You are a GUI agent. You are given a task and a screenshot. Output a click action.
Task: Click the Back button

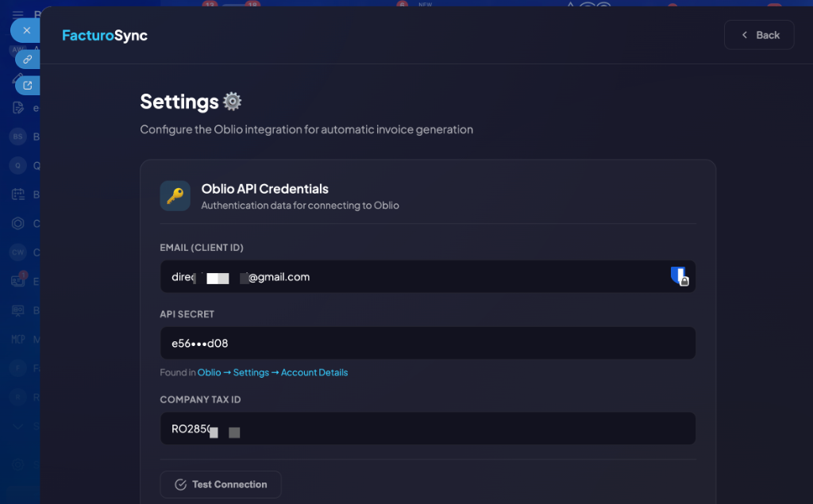coord(759,35)
